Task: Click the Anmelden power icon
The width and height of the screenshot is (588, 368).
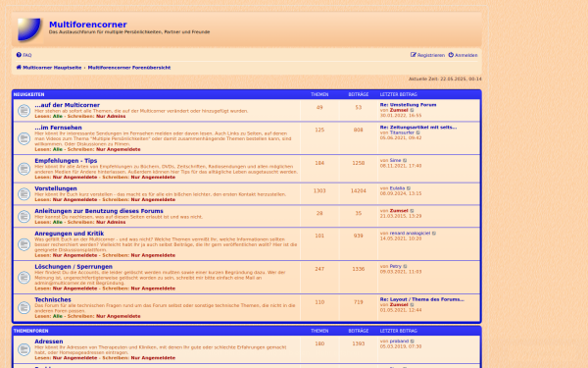Action: 451,55
